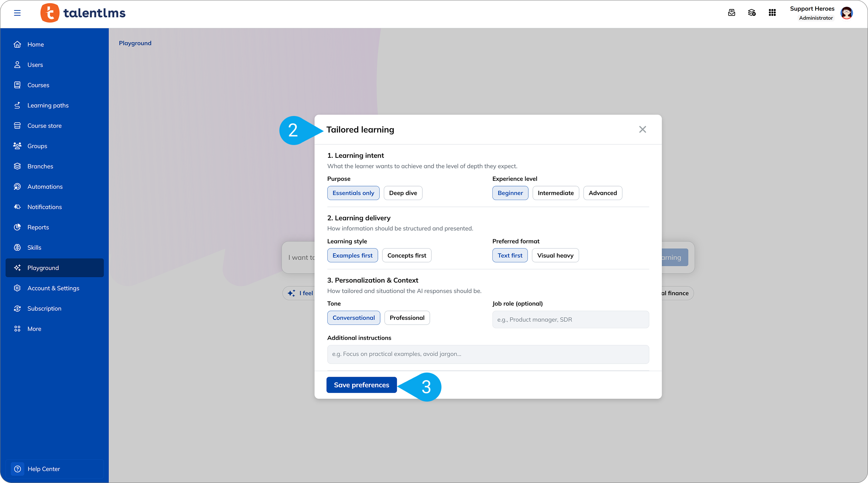The image size is (868, 483).
Task: Open the apps grid icon
Action: coord(772,13)
